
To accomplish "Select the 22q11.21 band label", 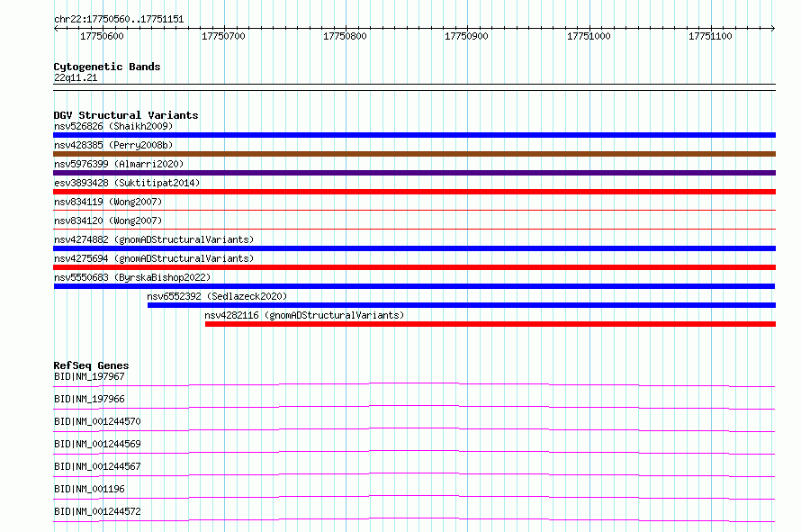I will (76, 77).
